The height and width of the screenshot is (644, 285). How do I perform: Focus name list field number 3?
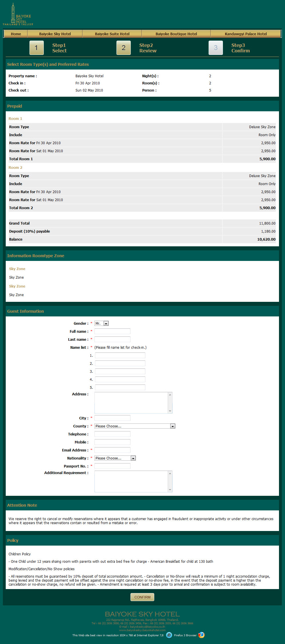120,371
